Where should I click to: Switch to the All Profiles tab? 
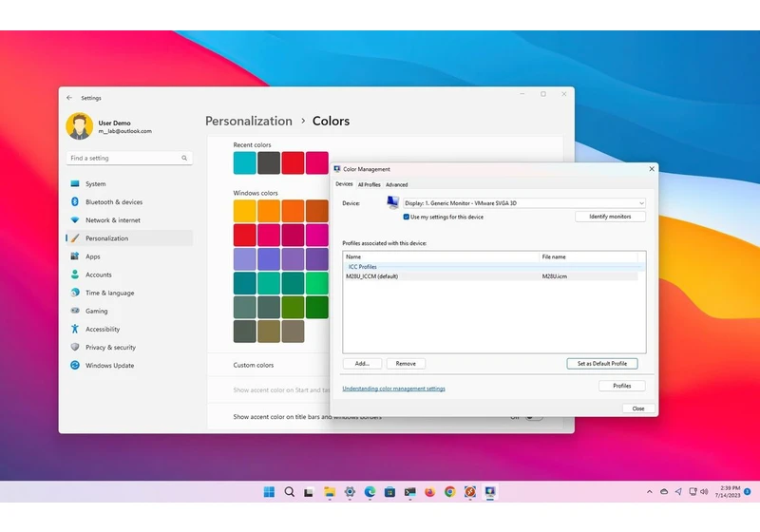point(369,184)
